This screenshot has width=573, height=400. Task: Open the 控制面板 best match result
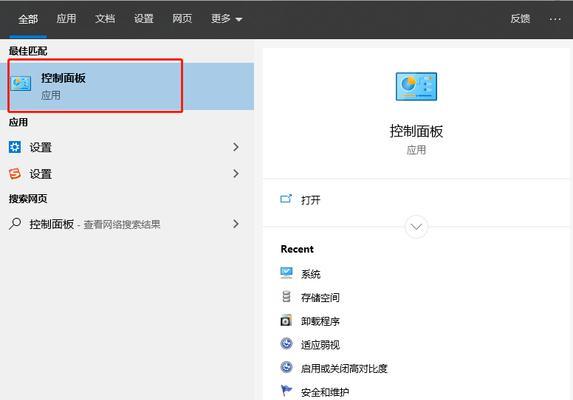click(127, 86)
